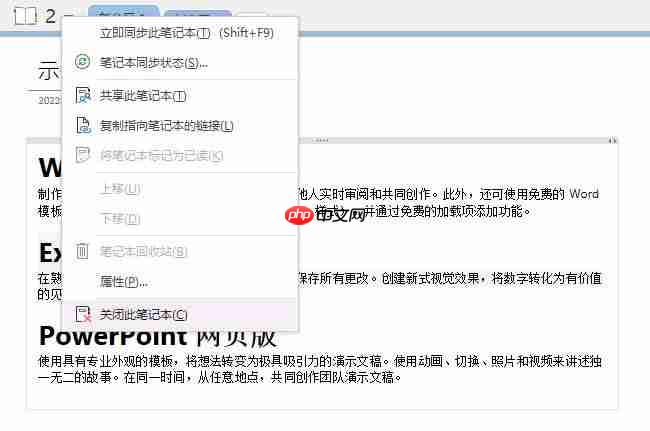Choose 上移(U) in the context menu

[180, 189]
